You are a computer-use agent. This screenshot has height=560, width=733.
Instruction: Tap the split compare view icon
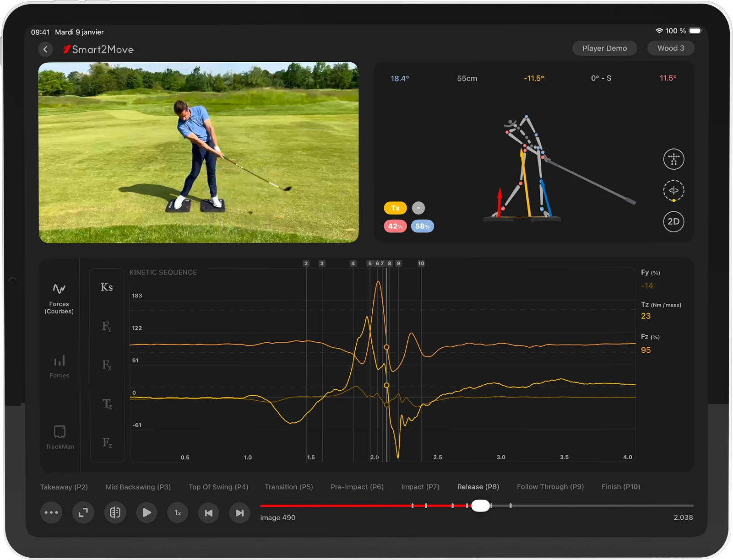115,512
